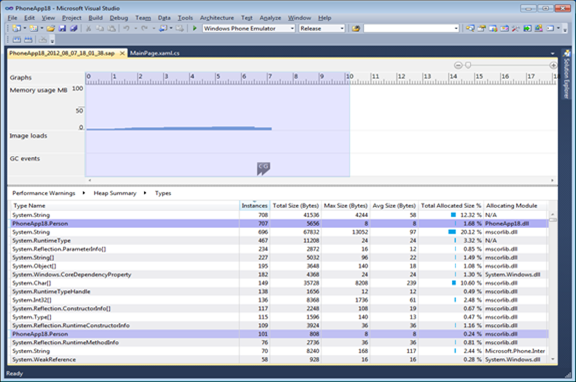Click the table's vertical scrollbar down arrow
Image resolution: width=576 pixels, height=382 pixels.
pyautogui.click(x=553, y=360)
